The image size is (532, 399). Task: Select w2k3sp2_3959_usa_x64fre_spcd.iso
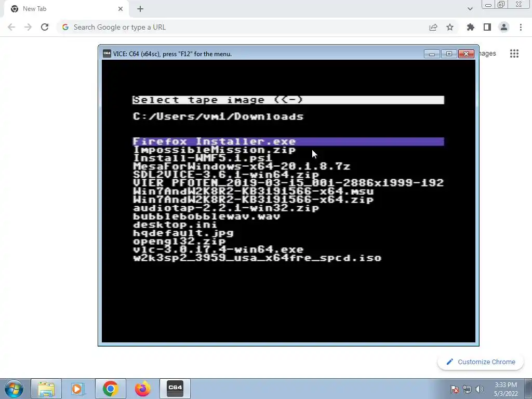pos(257,258)
